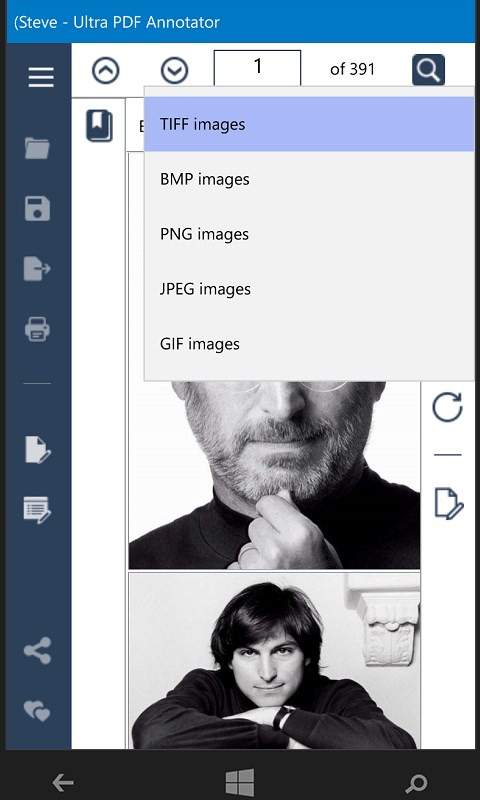Click the export document icon
480x800 pixels.
tap(37, 268)
